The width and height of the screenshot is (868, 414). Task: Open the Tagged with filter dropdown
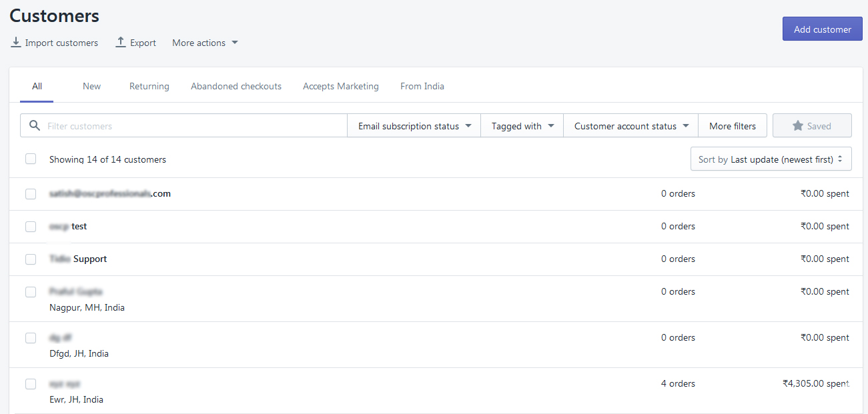(522, 126)
